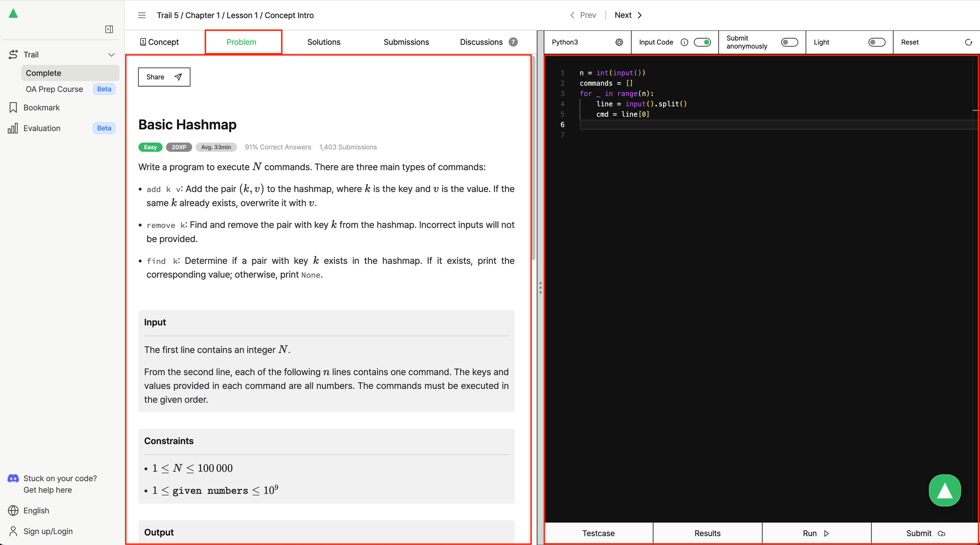Open the Solutions tab
This screenshot has width=980, height=545.
coord(324,42)
